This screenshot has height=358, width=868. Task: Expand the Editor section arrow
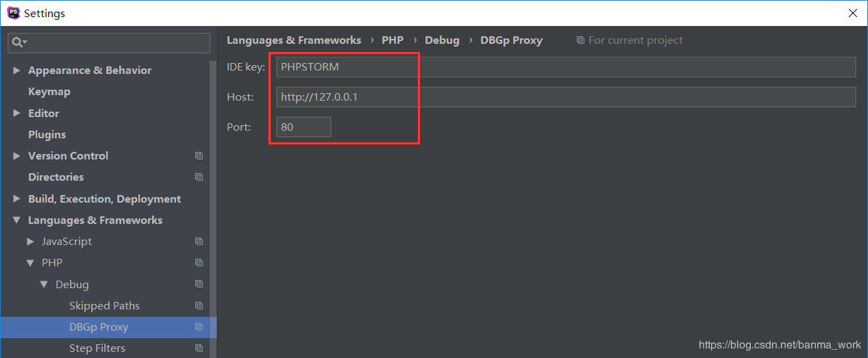pos(16,114)
